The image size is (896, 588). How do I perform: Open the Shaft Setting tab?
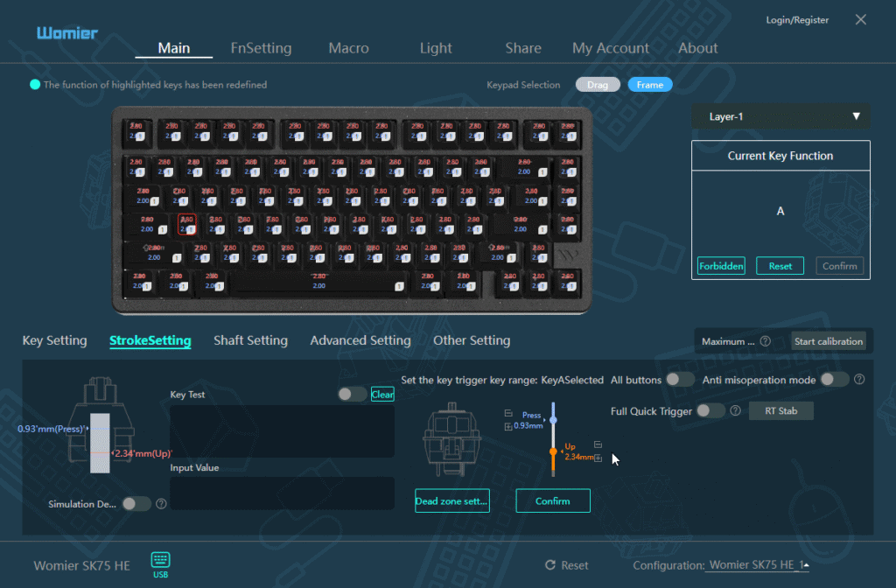tap(250, 340)
